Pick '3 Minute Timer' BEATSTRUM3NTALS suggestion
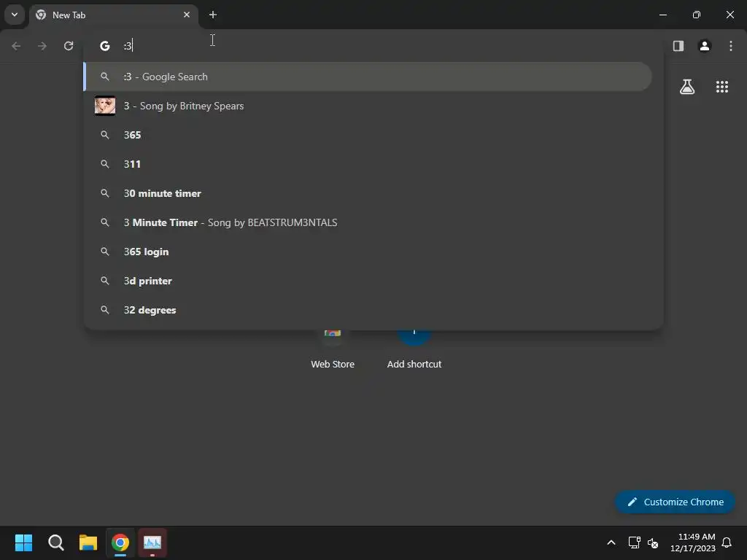 [x=368, y=222]
